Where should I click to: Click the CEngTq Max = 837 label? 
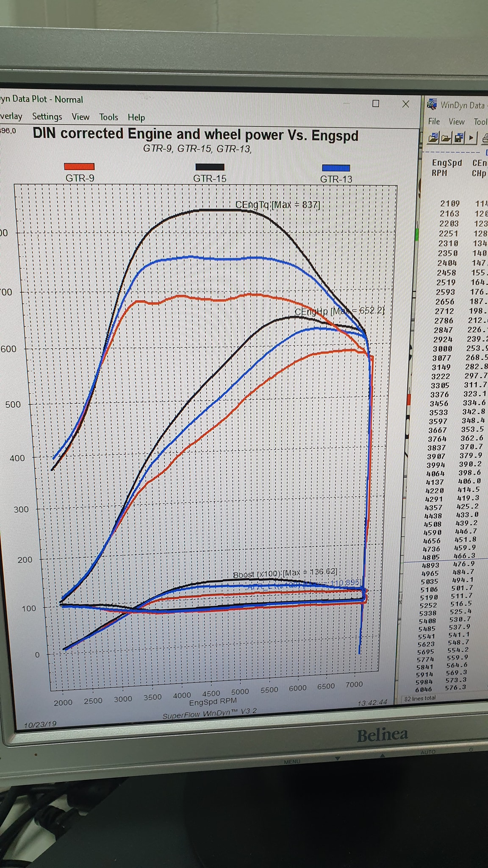tap(277, 205)
